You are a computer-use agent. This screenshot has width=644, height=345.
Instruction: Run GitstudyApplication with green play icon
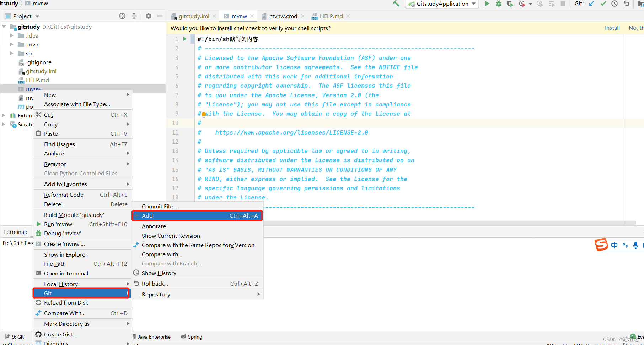pos(487,4)
